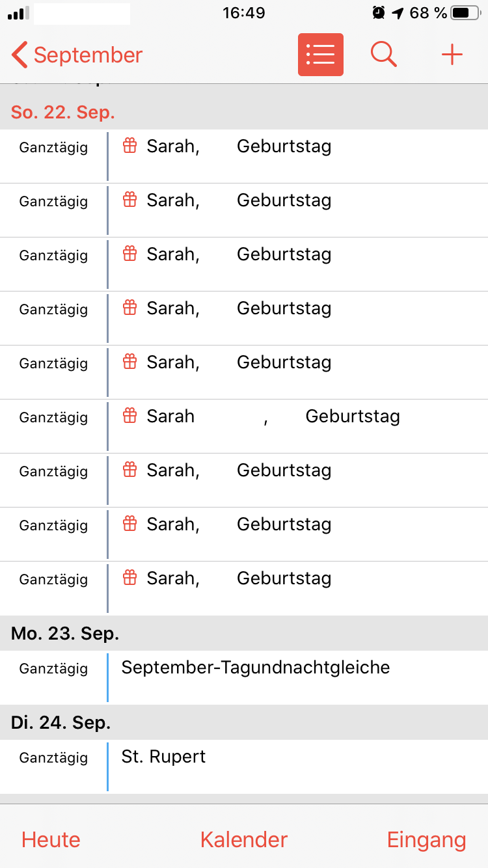Tap the gift icon of first Sarah birthday
The height and width of the screenshot is (868, 488).
(130, 146)
